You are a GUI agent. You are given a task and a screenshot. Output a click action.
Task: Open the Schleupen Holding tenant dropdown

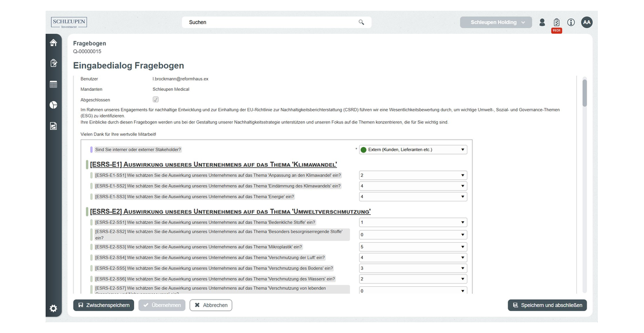point(496,23)
